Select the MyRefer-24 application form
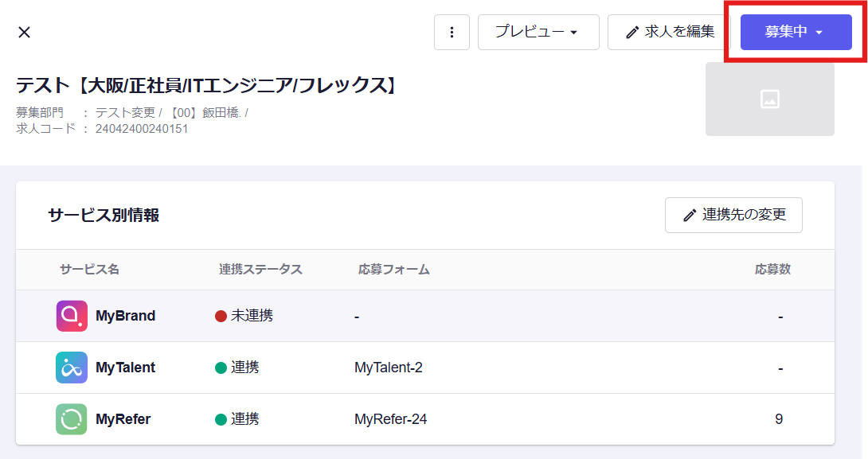This screenshot has height=459, width=868. tap(390, 419)
